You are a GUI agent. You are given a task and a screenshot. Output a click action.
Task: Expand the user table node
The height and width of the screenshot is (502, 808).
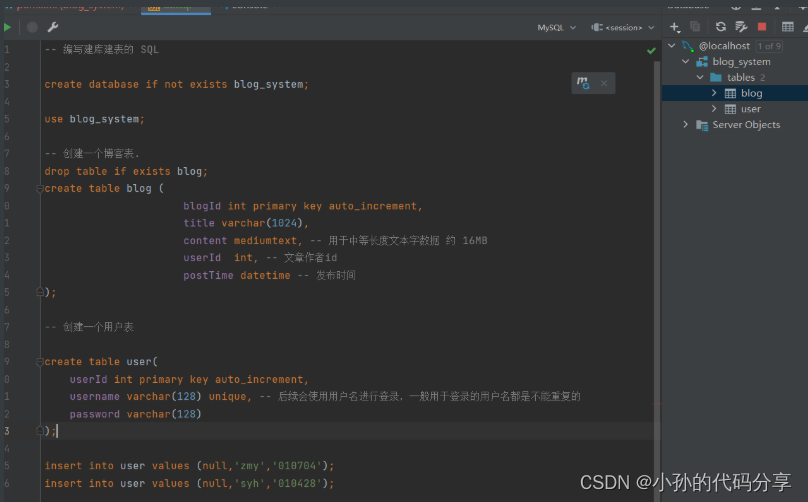pyautogui.click(x=714, y=109)
